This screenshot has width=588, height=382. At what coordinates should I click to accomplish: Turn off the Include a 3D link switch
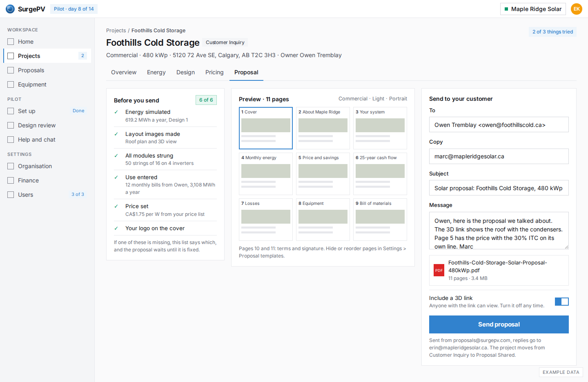point(562,302)
